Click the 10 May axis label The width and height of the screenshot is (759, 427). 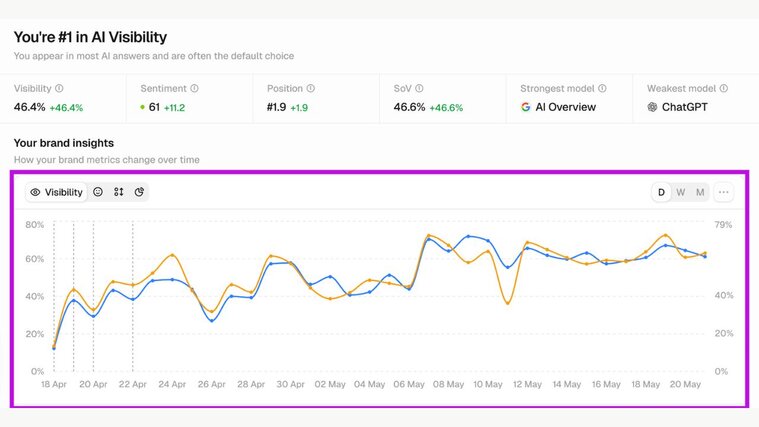[x=488, y=384]
